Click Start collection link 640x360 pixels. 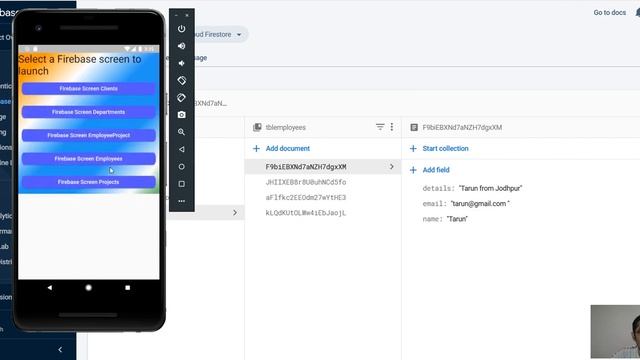(445, 149)
